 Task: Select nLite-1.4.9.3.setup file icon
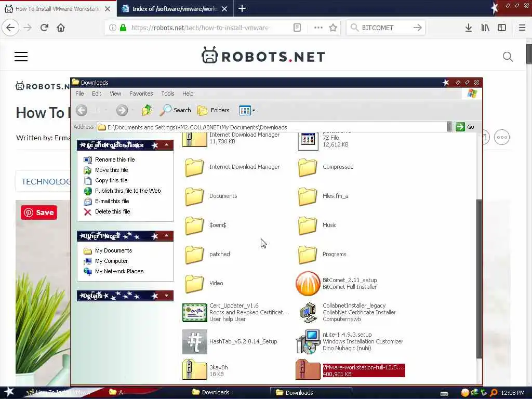(308, 342)
